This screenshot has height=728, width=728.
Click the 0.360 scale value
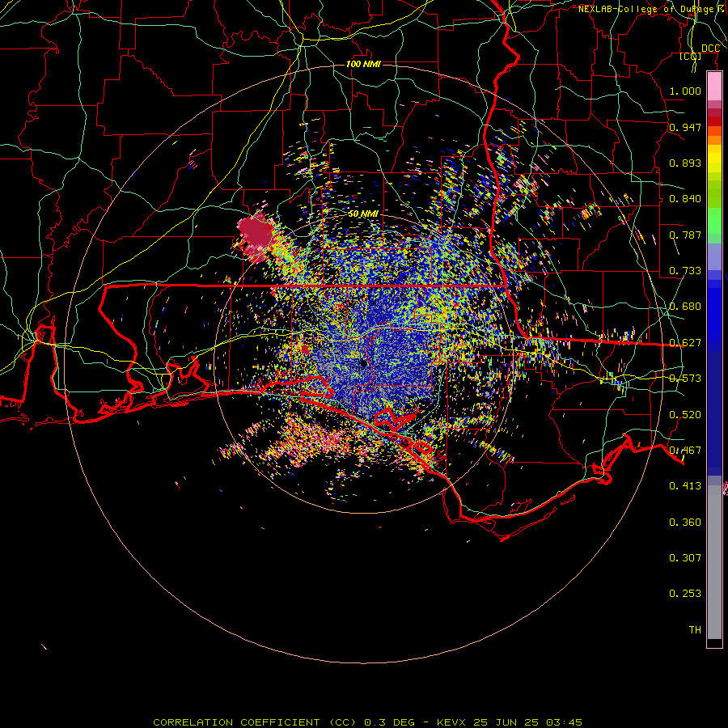[685, 523]
